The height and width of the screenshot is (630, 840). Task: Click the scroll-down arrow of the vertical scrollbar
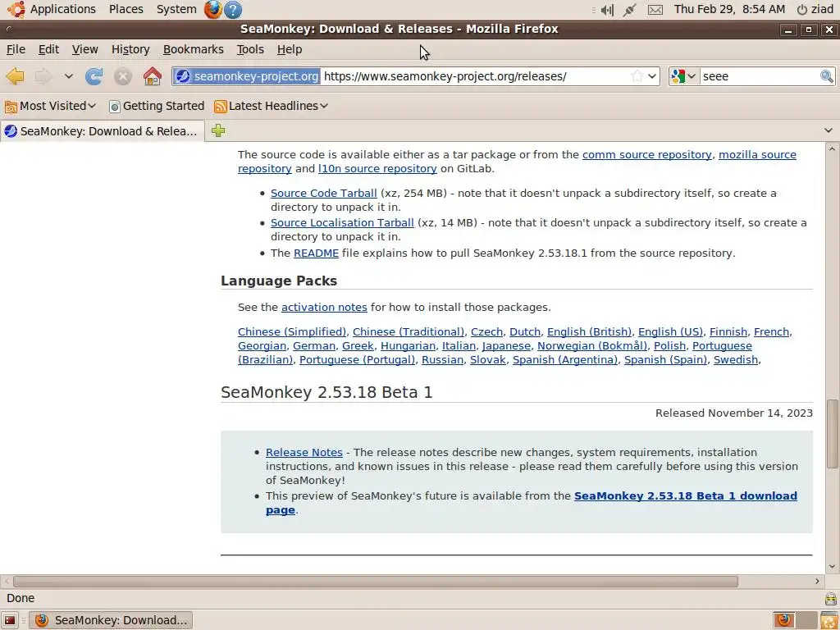tap(832, 567)
